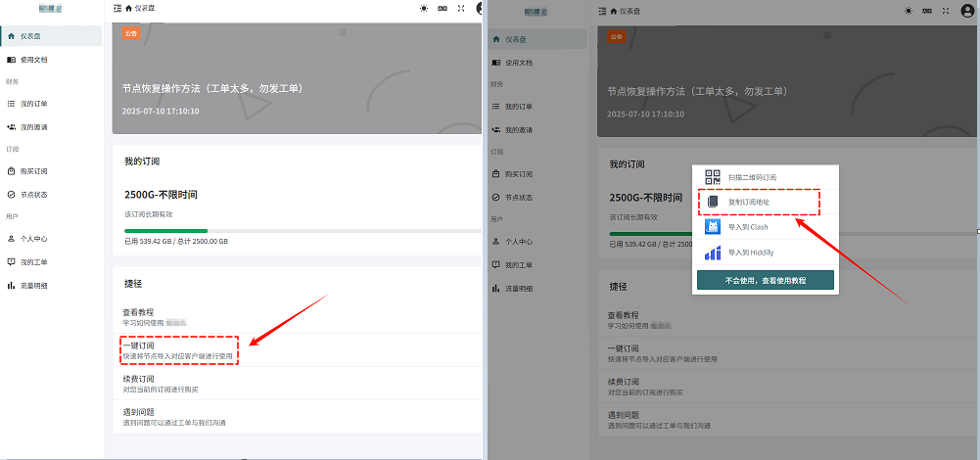
Task: Click the person icon of 个人中心 in left screenshot
Action: [11, 239]
